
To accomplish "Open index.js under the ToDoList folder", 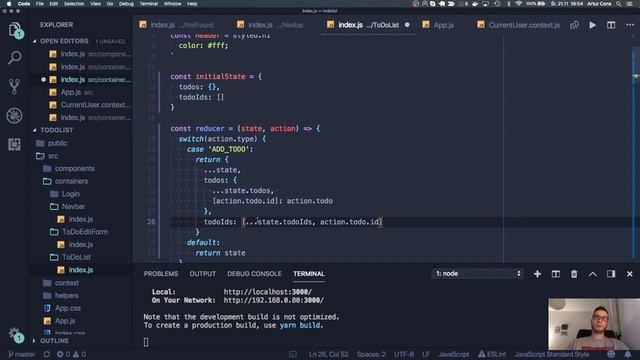I will click(x=80, y=270).
